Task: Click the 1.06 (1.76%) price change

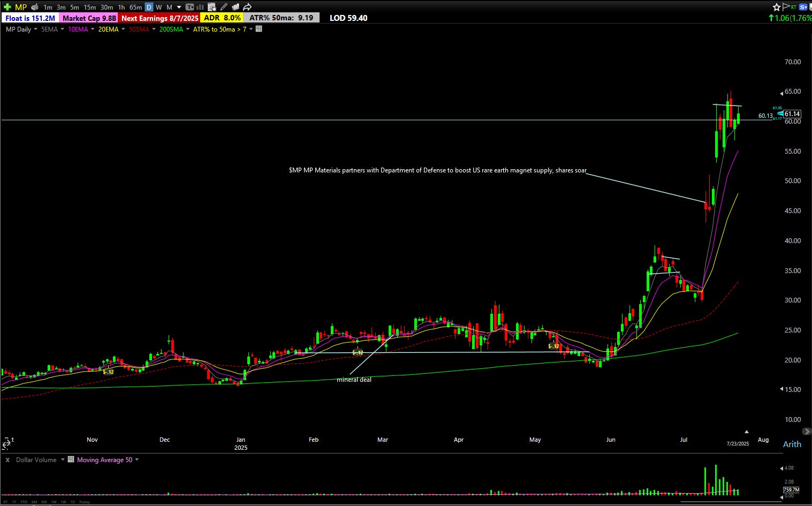Action: [790, 18]
